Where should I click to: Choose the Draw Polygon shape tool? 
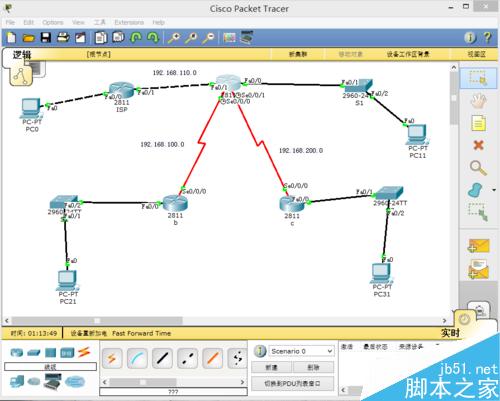pos(476,190)
